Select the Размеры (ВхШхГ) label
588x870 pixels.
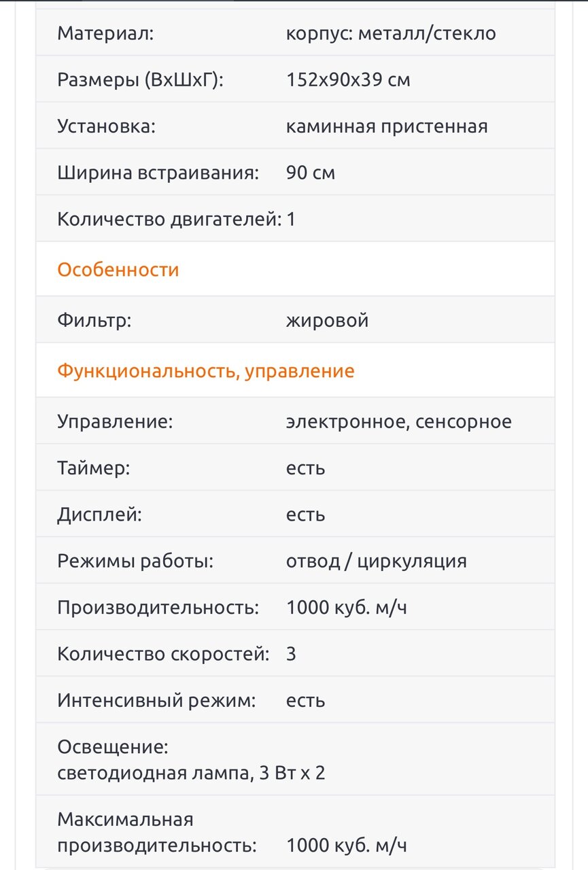tap(140, 80)
